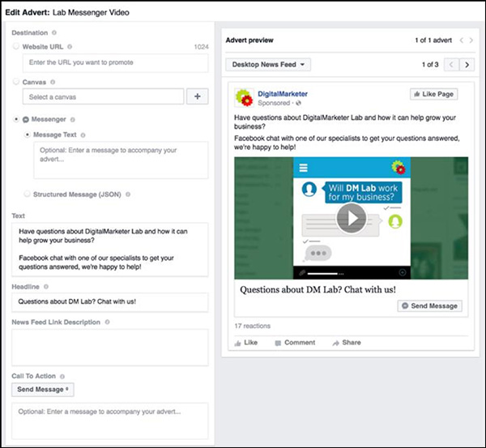Open the Desktop News Feed dropdown
The image size is (486, 448).
click(x=268, y=65)
